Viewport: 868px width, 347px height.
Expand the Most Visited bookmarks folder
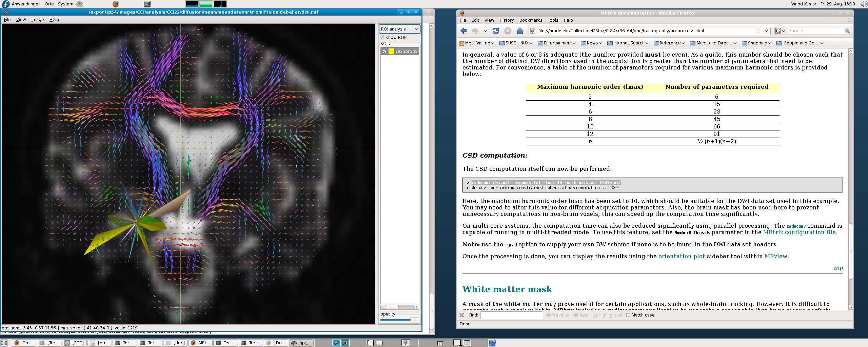pyautogui.click(x=476, y=43)
